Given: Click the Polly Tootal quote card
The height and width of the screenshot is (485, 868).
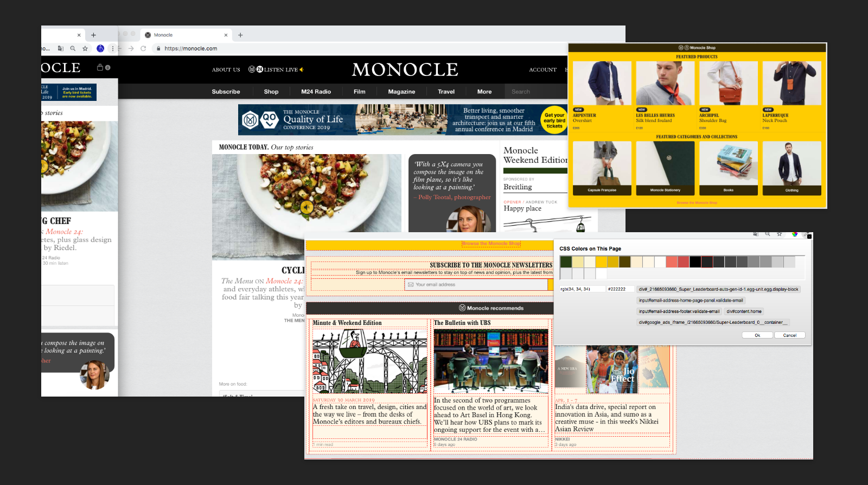Looking at the screenshot, I should 452,193.
